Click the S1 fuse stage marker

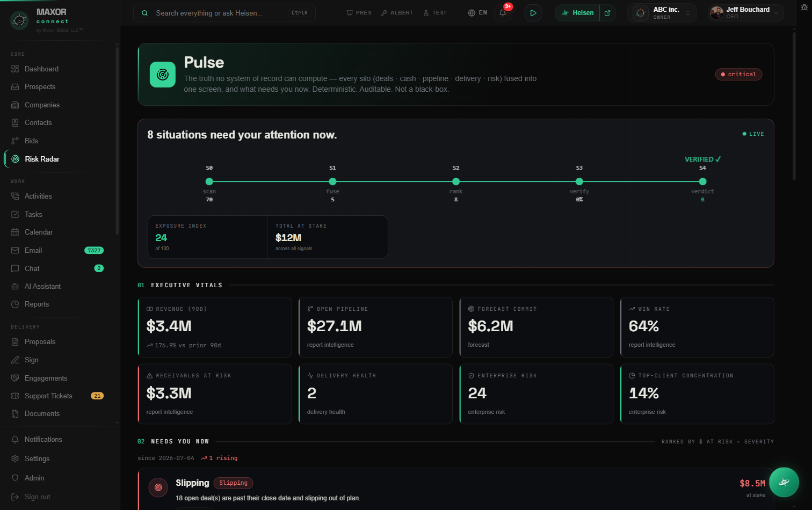click(332, 181)
